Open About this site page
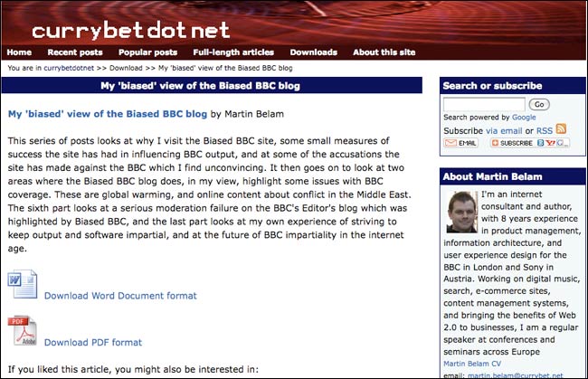The image size is (588, 379). pyautogui.click(x=384, y=52)
